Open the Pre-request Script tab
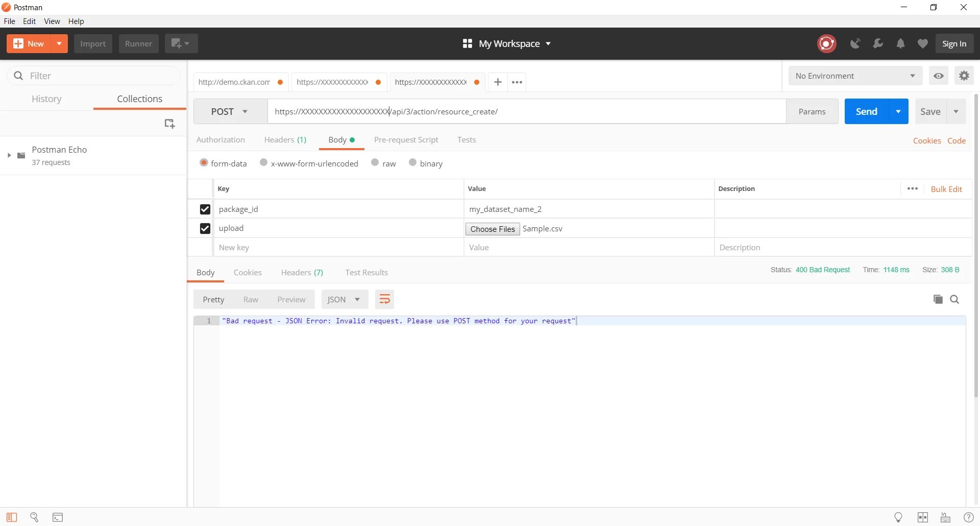 406,139
